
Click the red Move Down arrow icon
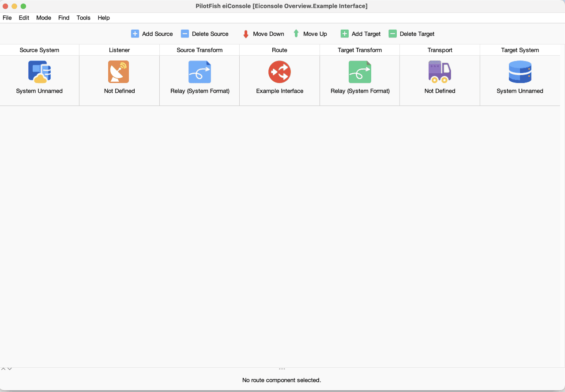coord(246,34)
